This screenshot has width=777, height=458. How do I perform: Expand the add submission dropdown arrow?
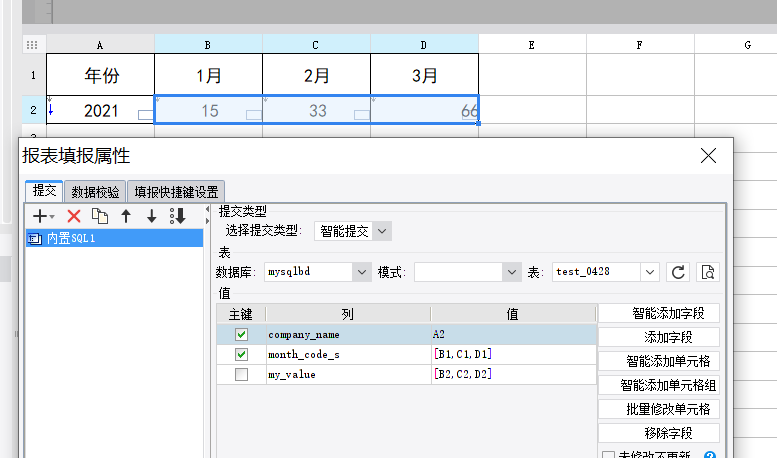click(x=52, y=217)
